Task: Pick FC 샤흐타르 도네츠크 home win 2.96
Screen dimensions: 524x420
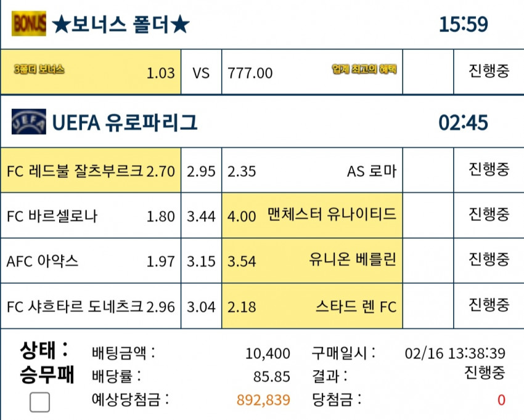Action: [x=91, y=306]
